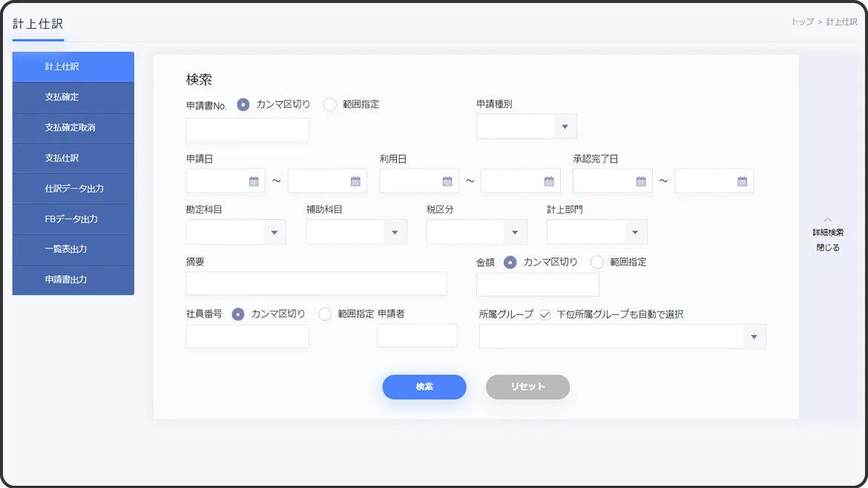Open calendar for 申請日 start date
868x488 pixels.
tap(254, 181)
